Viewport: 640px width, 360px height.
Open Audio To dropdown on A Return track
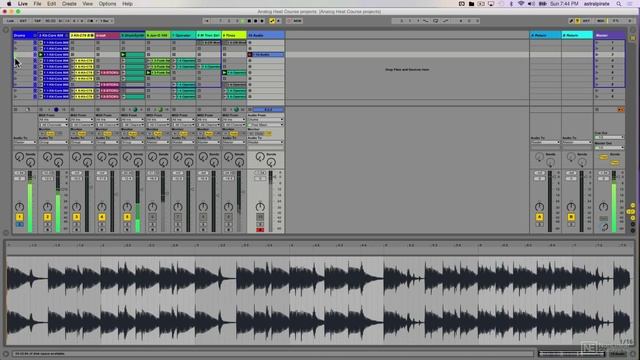click(545, 142)
